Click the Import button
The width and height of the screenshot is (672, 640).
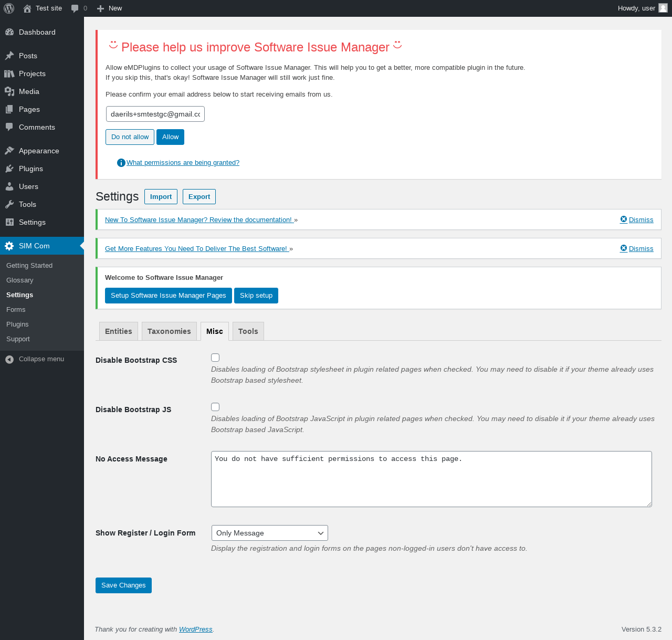coord(161,197)
